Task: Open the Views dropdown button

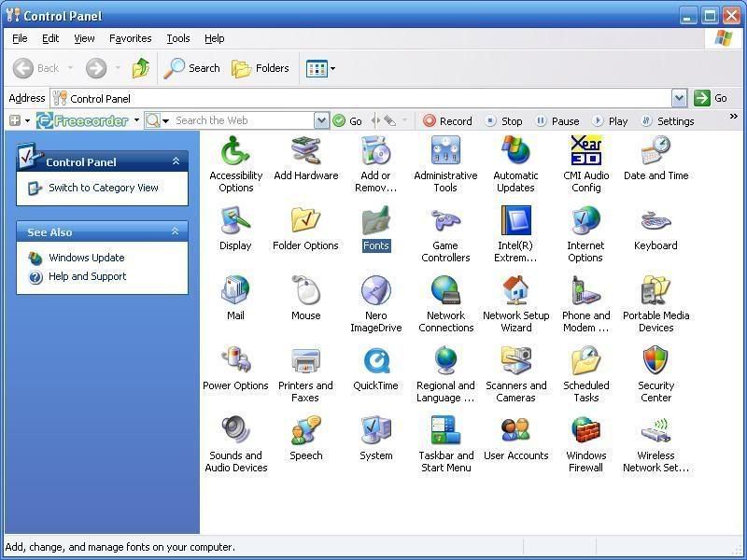Action: [x=320, y=68]
